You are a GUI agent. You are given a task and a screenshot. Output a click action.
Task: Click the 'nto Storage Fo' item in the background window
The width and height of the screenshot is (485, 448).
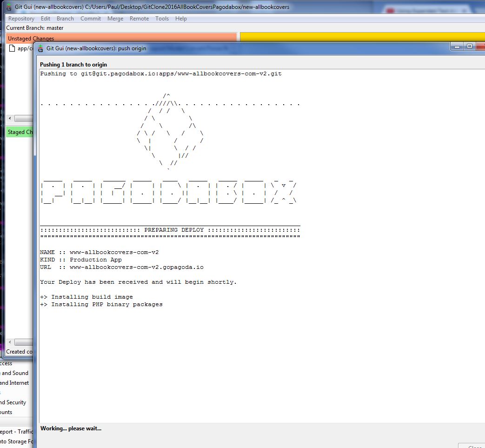pos(16,441)
